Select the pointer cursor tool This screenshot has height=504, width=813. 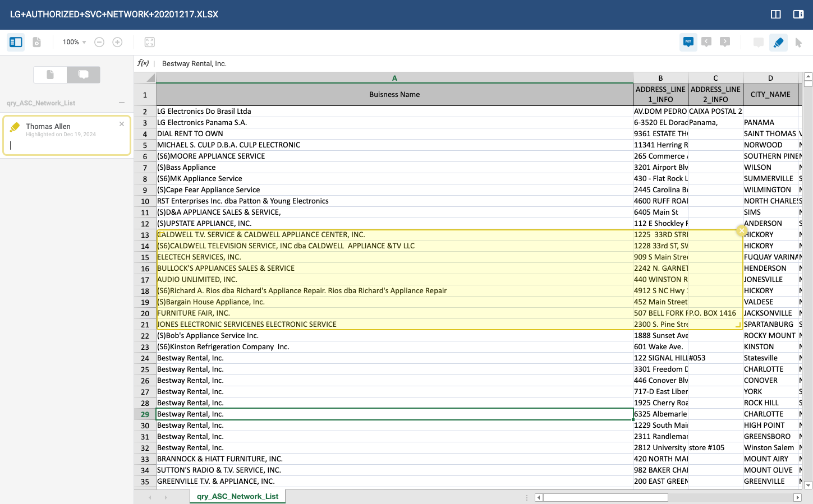798,43
